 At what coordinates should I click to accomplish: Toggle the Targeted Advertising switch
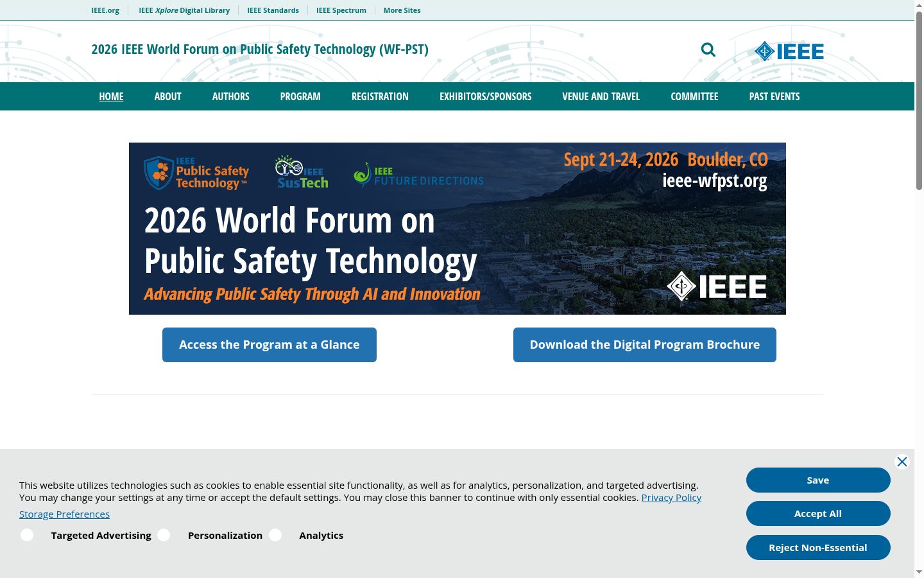point(27,535)
